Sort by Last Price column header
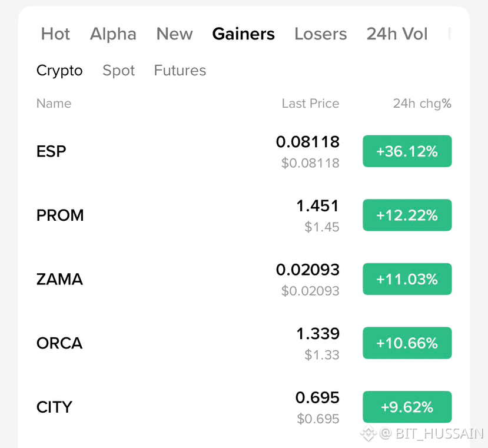Screen dimensions: 488x448 pos(310,104)
